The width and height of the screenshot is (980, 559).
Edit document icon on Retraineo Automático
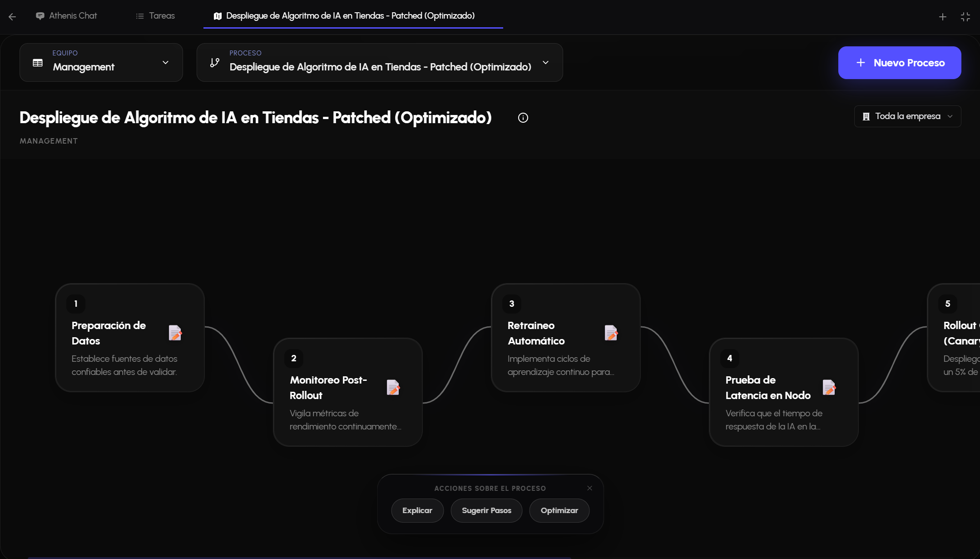(611, 333)
